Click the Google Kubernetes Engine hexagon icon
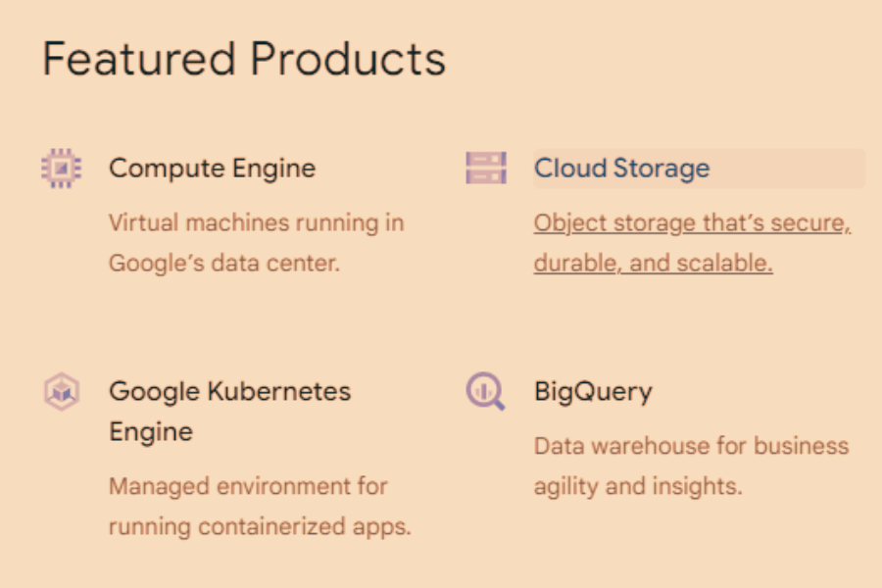Viewport: 882px width, 588px height. (62, 391)
